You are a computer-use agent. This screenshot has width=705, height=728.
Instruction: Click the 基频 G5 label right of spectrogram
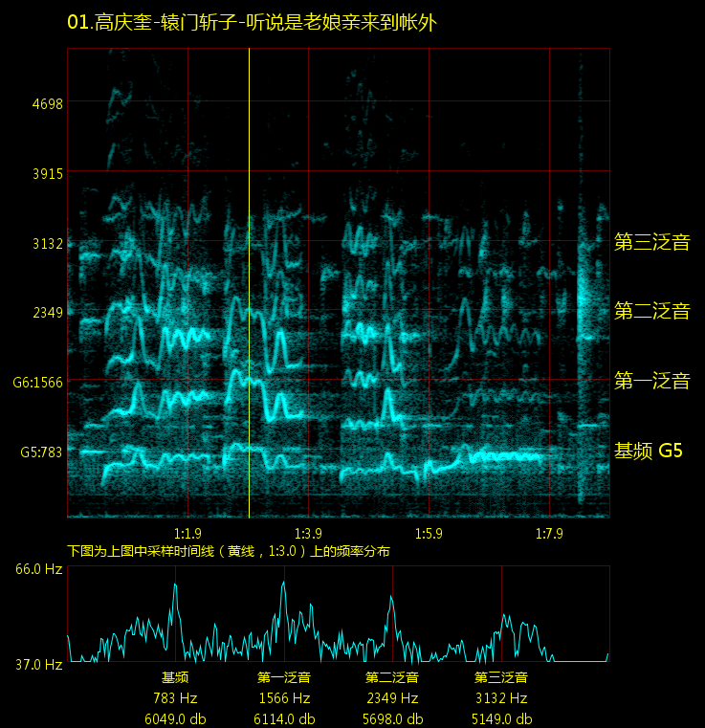[x=648, y=452]
